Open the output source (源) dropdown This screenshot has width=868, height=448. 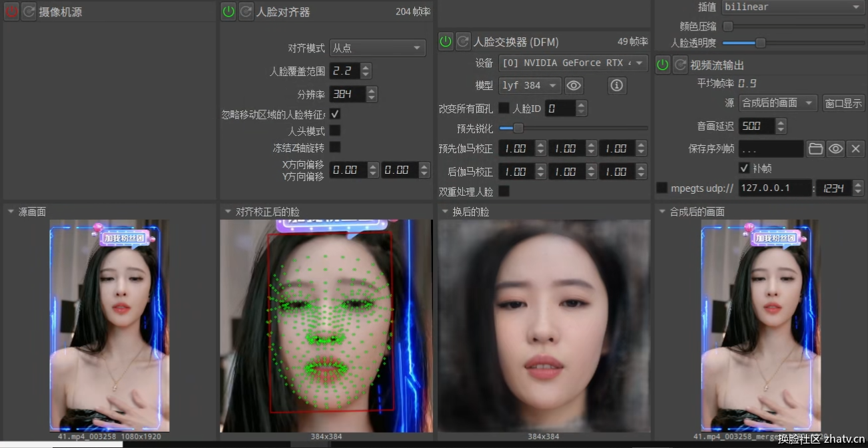(x=778, y=103)
